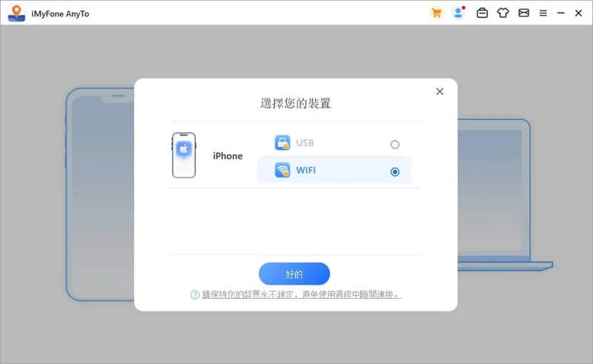This screenshot has width=593, height=364.
Task: Close the iMyFone AnyTo window
Action: 578,13
